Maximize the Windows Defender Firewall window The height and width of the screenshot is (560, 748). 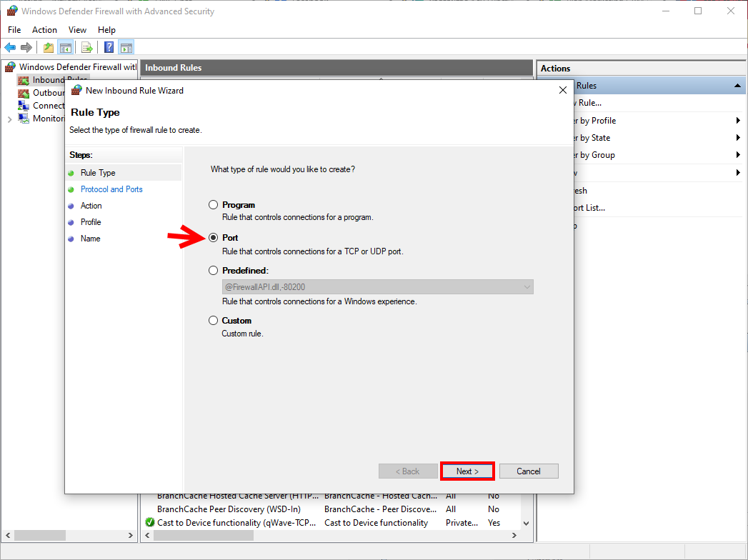pos(698,11)
